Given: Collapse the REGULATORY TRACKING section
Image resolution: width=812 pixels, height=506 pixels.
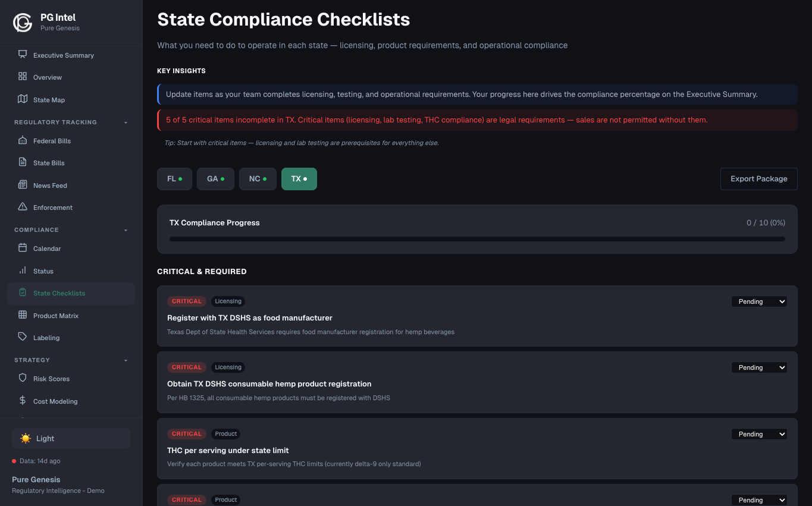Looking at the screenshot, I should tap(126, 122).
